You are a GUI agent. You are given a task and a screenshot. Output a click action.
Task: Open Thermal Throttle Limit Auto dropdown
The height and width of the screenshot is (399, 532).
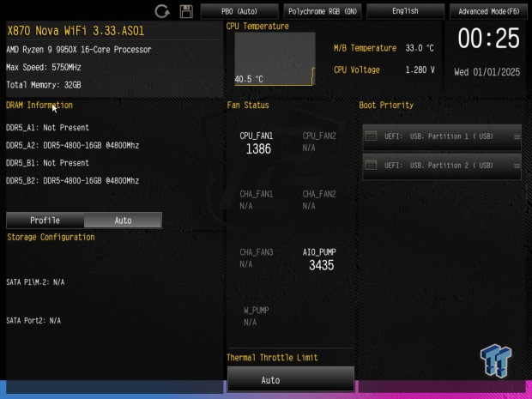coord(291,379)
